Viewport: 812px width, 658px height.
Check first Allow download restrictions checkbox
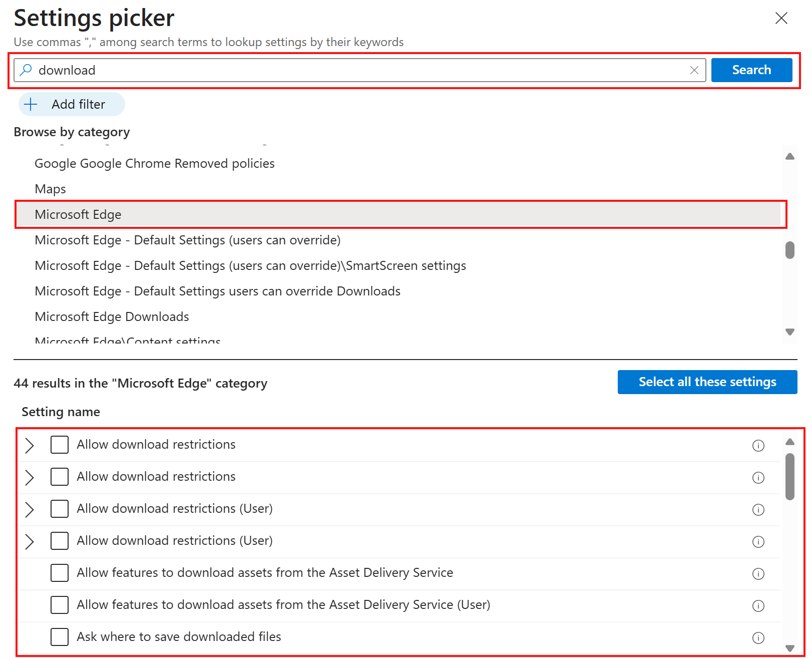60,445
